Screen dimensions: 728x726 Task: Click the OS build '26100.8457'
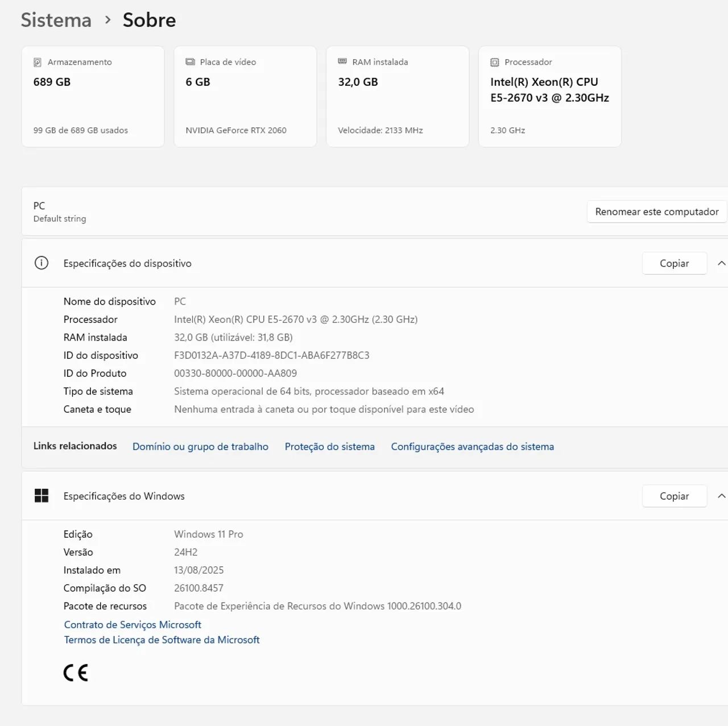click(x=199, y=588)
